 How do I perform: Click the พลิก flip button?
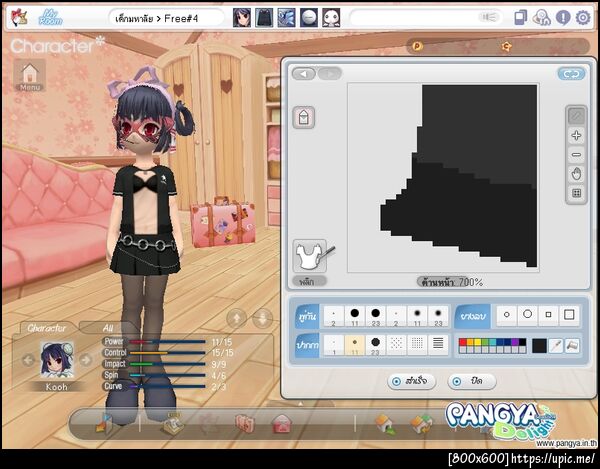click(x=310, y=282)
